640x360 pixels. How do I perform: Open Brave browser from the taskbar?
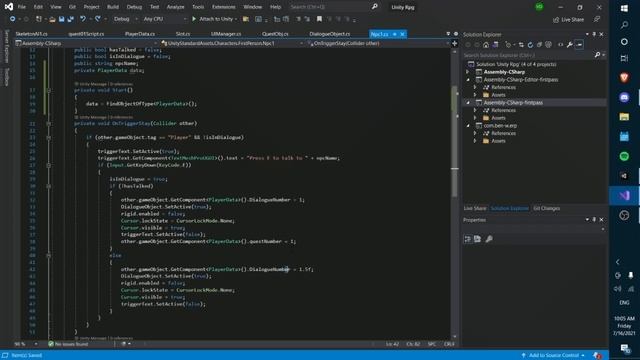(x=624, y=78)
